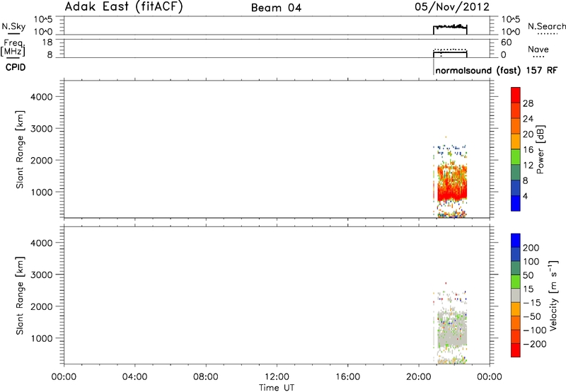
Task: Click the '3000' tick in the power panel
Action: [42, 129]
